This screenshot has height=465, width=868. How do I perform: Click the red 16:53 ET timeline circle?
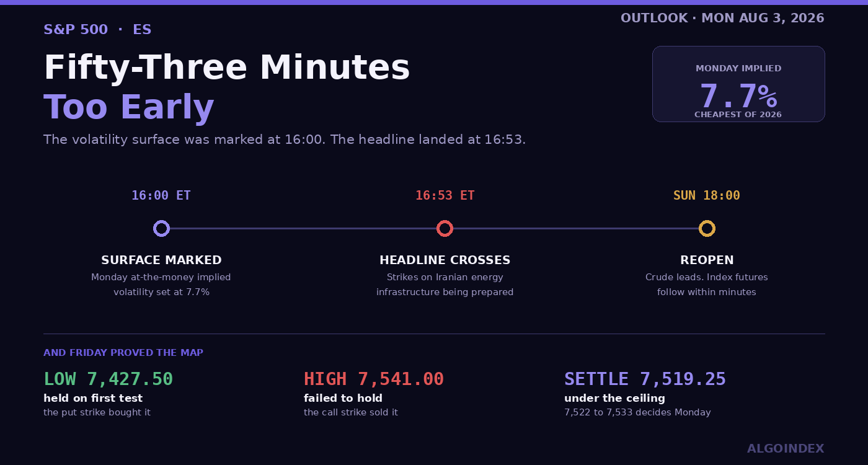pyautogui.click(x=445, y=229)
